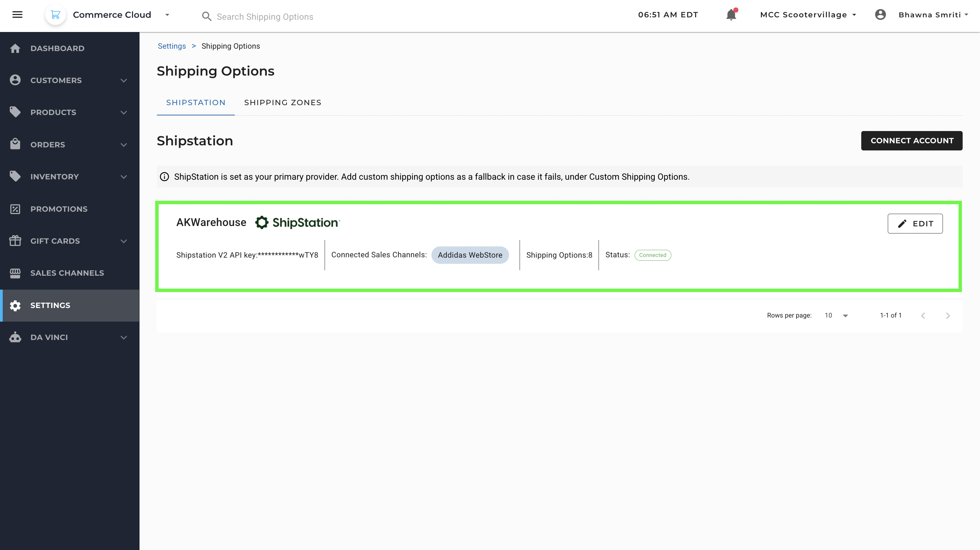Expand the MCC Scootervillage account dropdown
This screenshot has width=980, height=550.
pyautogui.click(x=855, y=14)
